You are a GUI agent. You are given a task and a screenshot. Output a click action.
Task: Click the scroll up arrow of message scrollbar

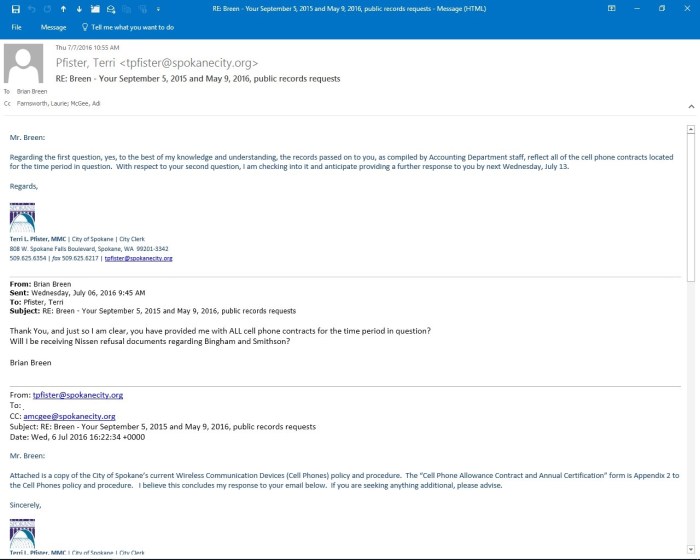691,129
